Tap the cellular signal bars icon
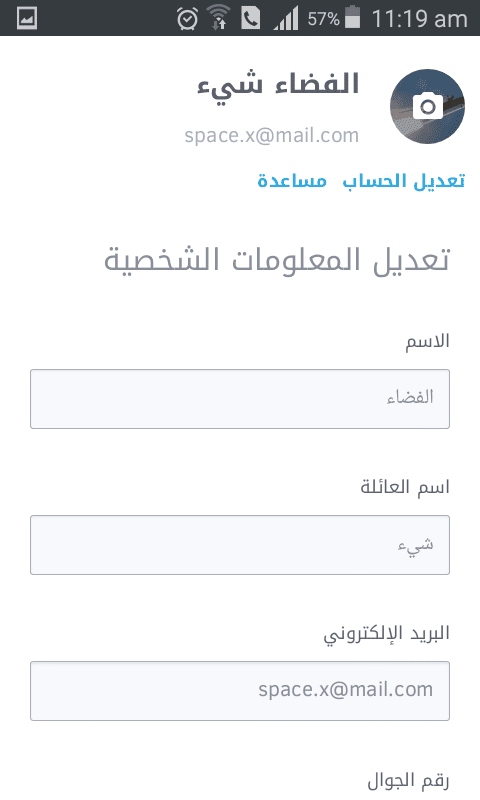480x800 pixels. pyautogui.click(x=286, y=19)
